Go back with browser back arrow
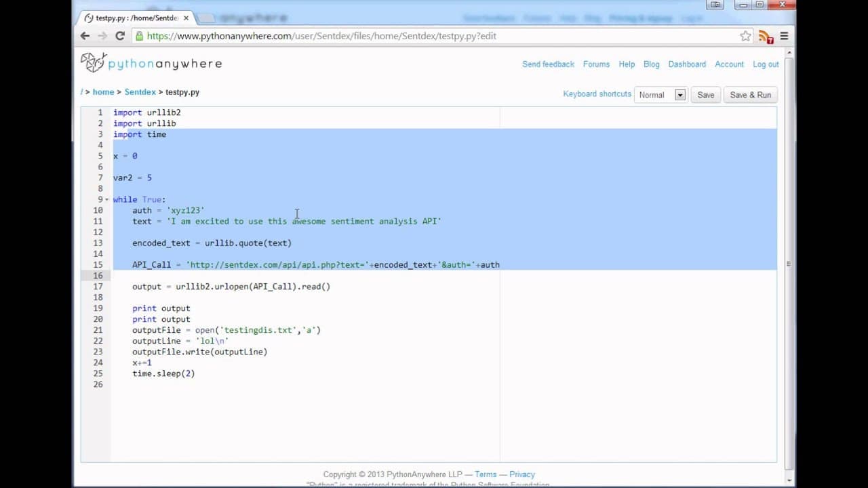The height and width of the screenshot is (488, 868). tap(85, 36)
